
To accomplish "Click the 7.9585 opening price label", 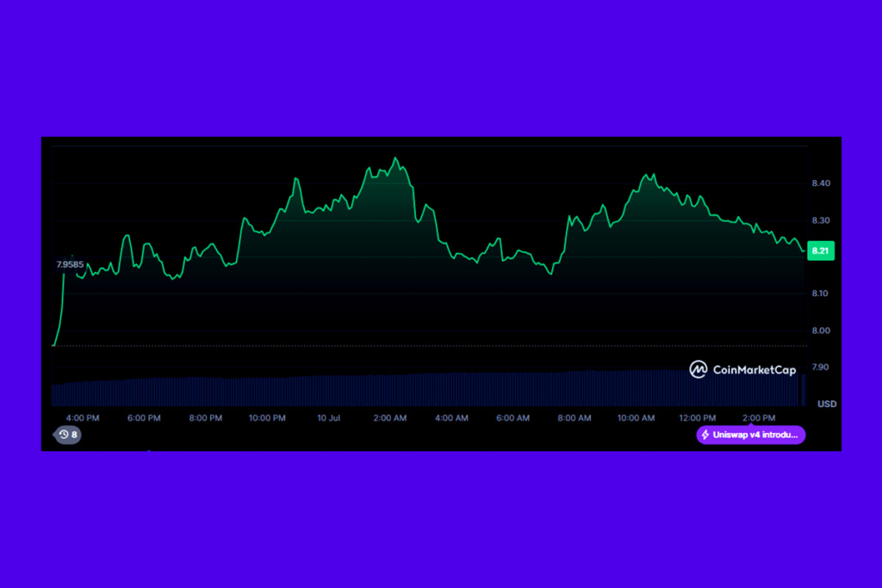I will [x=70, y=264].
